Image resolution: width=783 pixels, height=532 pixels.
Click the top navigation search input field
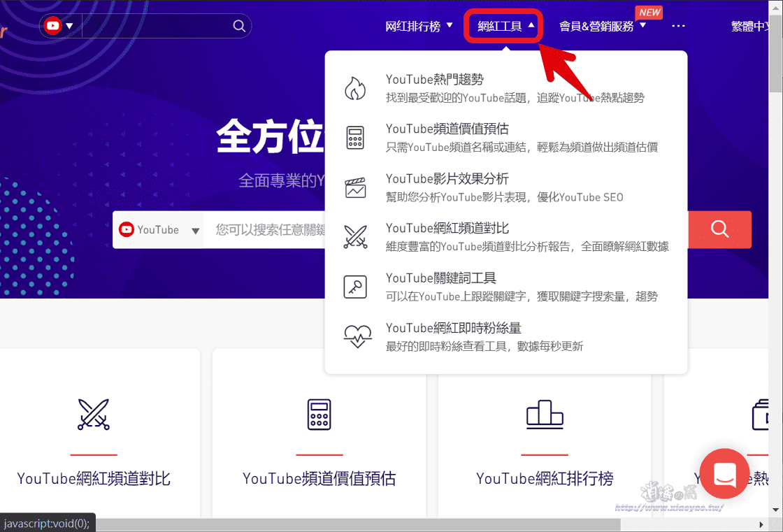pyautogui.click(x=156, y=26)
